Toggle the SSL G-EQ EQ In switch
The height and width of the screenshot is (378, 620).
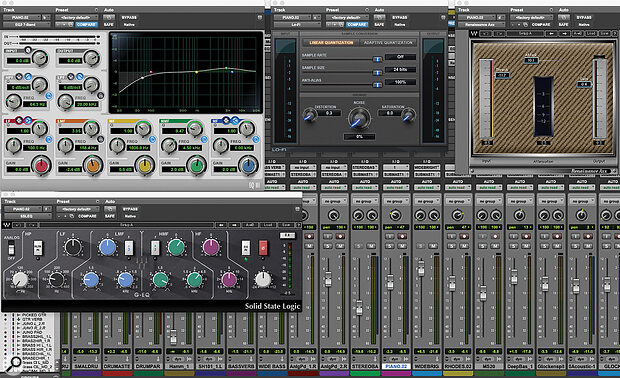(x=246, y=248)
